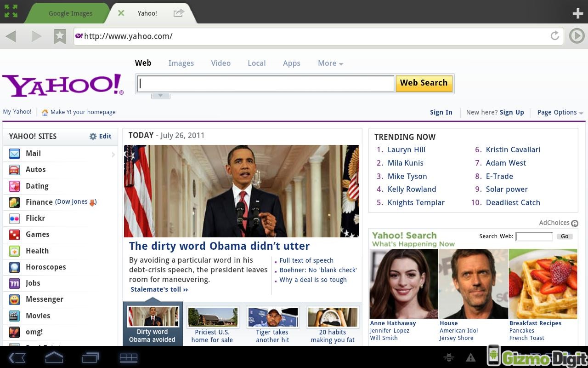
Task: Open a new tab with plus icon
Action: 577,13
